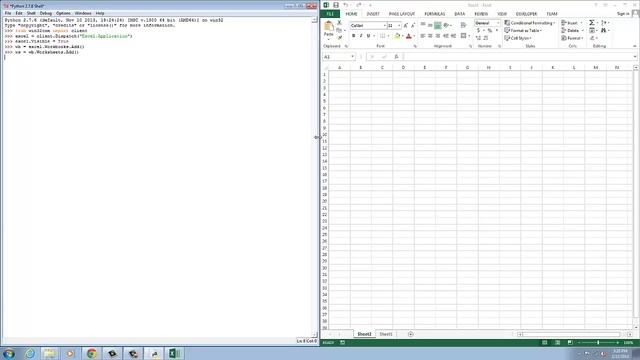
Task: Toggle Bold formatting
Action: pyautogui.click(x=353, y=36)
